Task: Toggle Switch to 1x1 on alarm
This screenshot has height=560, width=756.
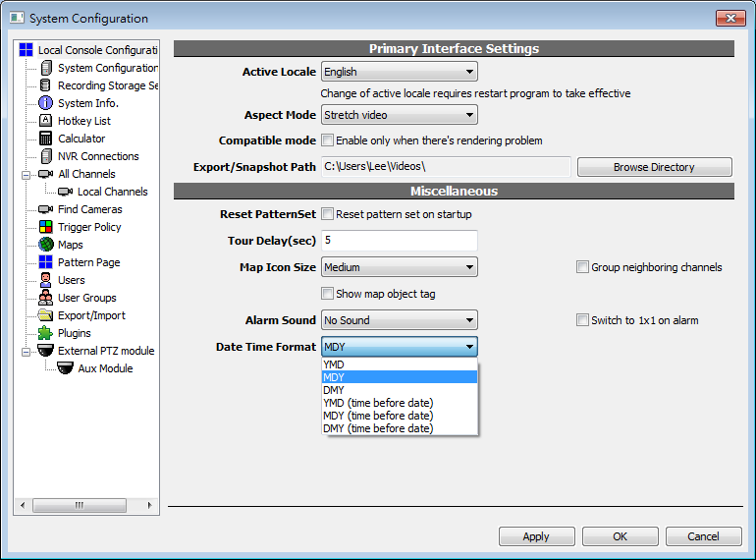Action: 582,320
